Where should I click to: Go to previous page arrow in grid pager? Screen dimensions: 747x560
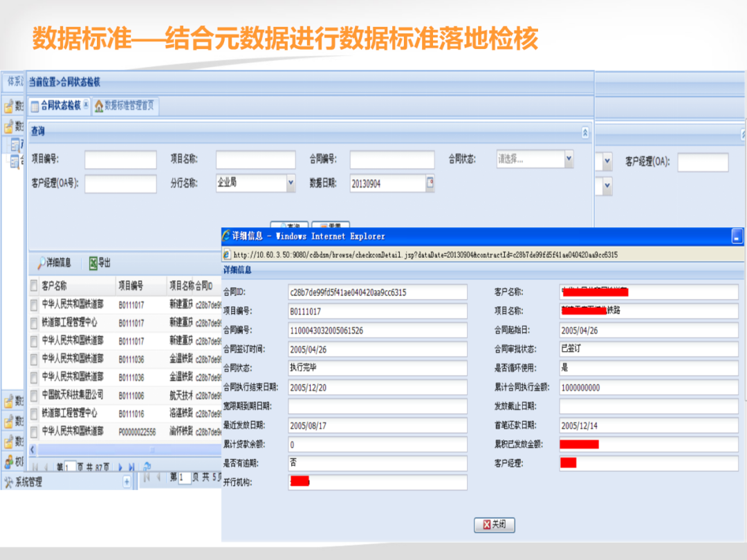46,467
